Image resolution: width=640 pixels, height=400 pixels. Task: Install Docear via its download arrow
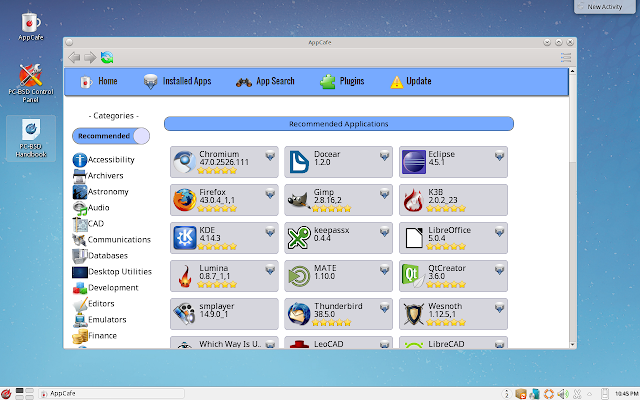point(384,156)
